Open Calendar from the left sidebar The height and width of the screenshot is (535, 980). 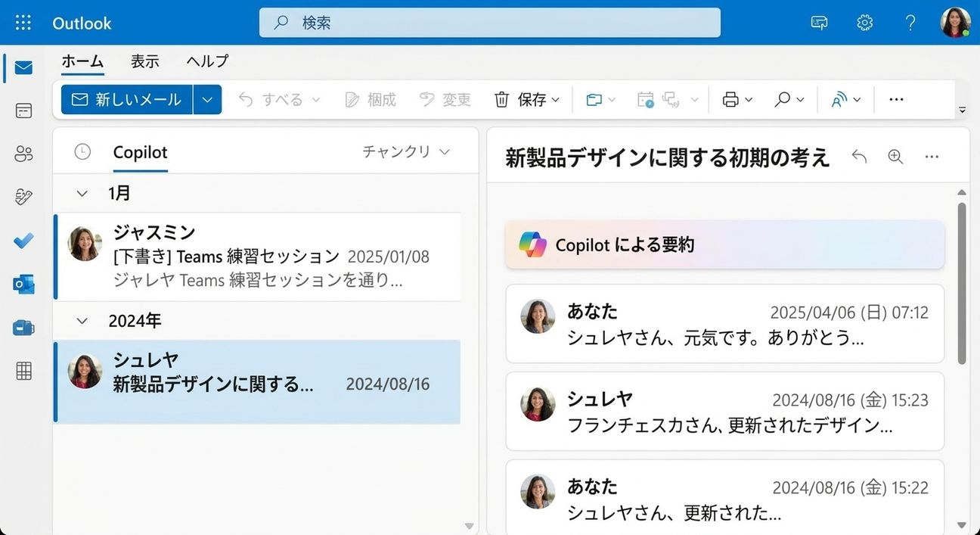pos(23,110)
